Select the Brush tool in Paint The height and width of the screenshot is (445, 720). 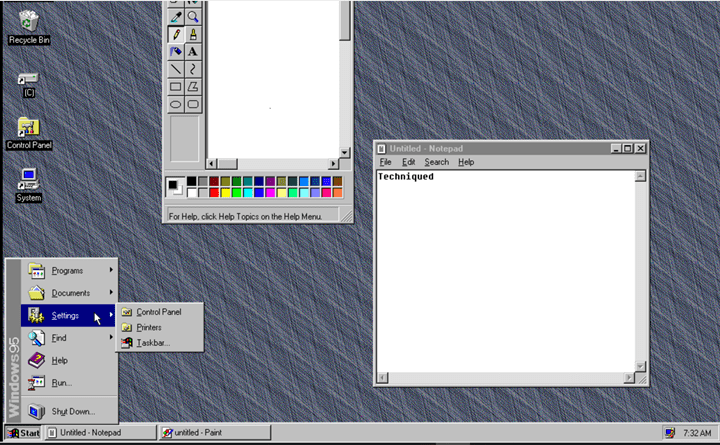[193, 34]
